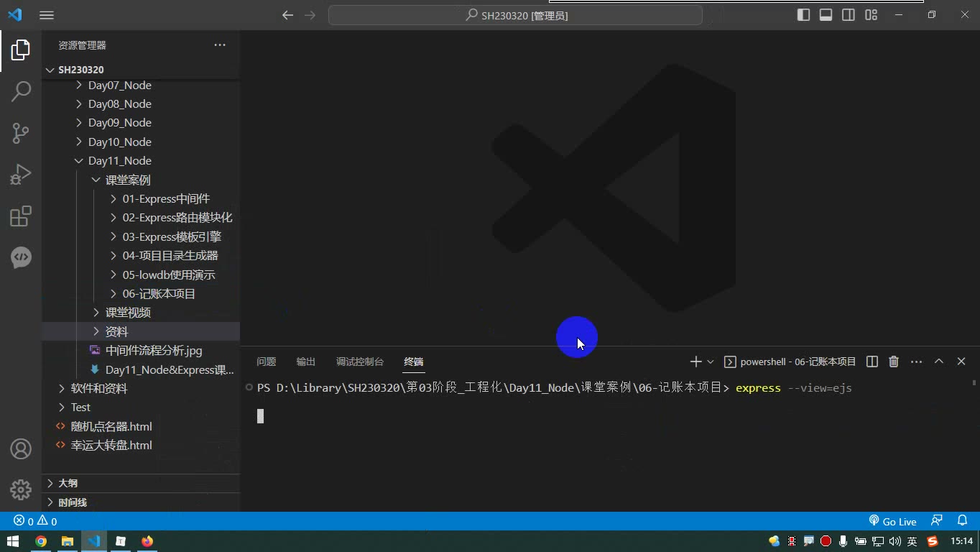Create a new terminal with plus icon
This screenshot has width=980, height=552.
point(695,362)
